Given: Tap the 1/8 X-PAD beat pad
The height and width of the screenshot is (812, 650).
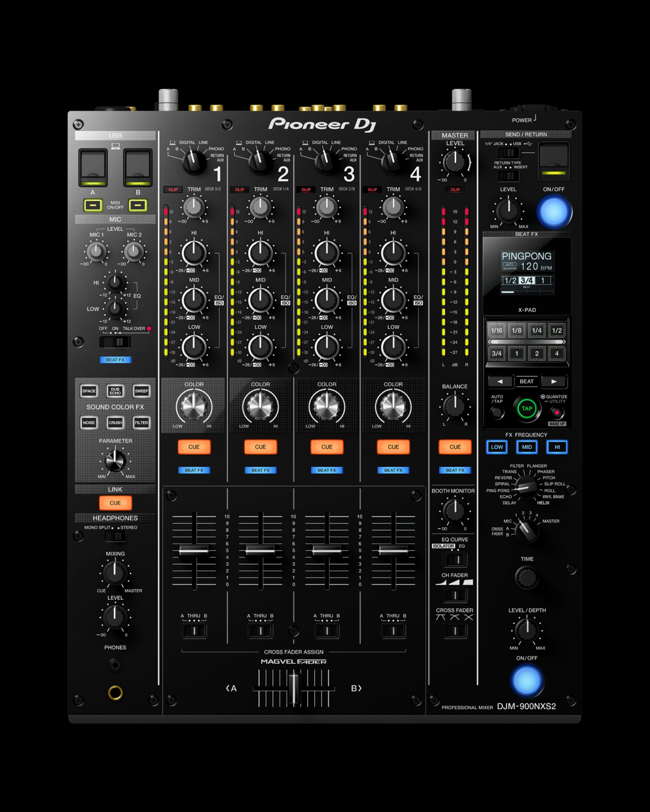Looking at the screenshot, I should pyautogui.click(x=517, y=330).
